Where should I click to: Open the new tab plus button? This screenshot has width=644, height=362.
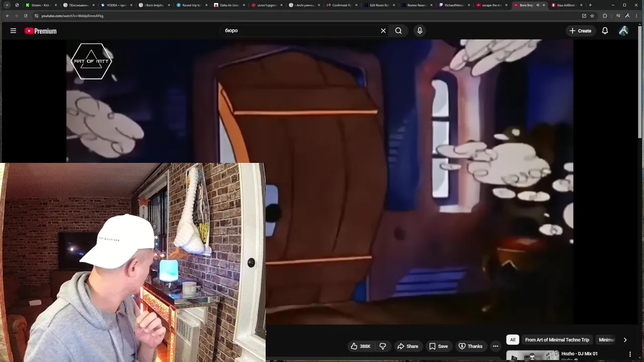point(590,5)
